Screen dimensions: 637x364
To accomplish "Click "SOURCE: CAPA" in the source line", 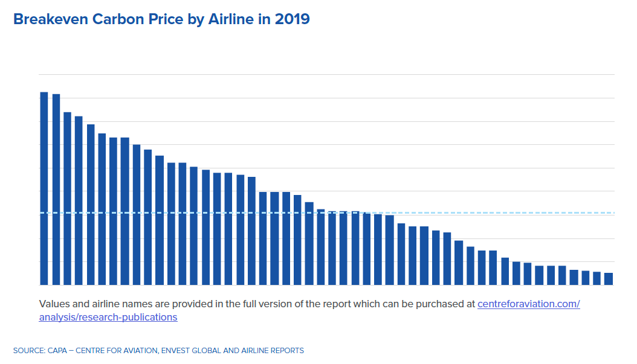I will tap(37, 350).
